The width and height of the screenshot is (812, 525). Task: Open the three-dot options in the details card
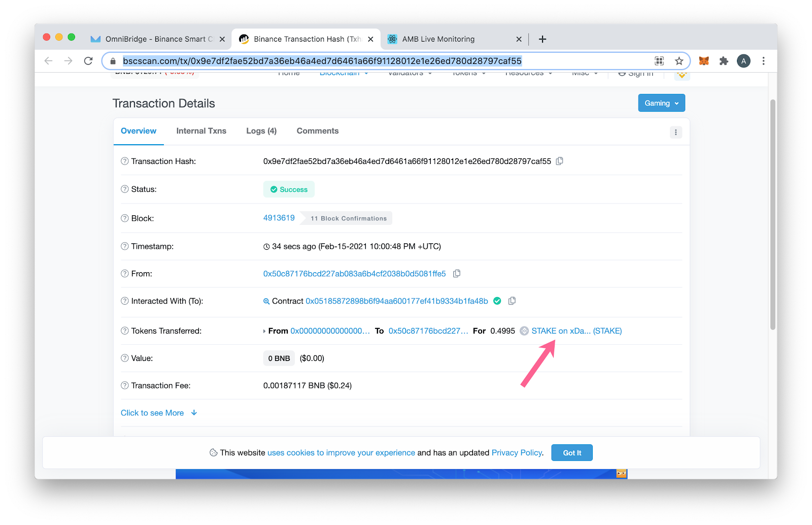click(675, 133)
